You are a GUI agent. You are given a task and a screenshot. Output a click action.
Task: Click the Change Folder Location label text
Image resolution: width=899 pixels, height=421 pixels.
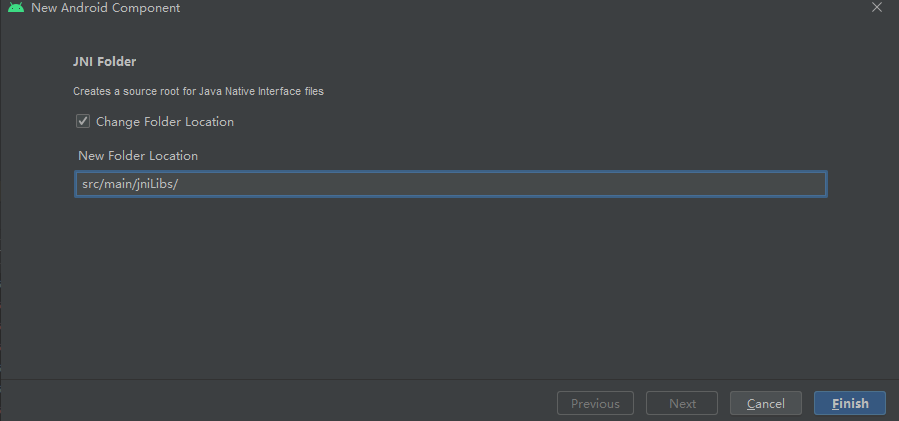click(x=165, y=122)
